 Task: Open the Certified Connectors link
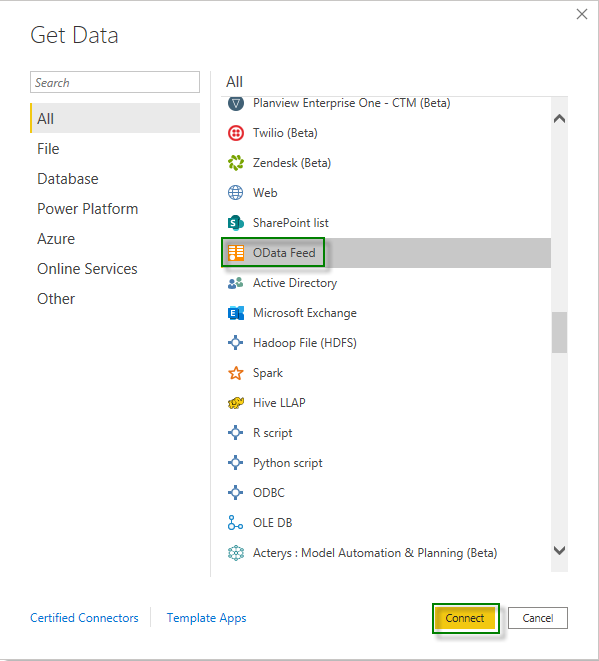click(x=84, y=618)
